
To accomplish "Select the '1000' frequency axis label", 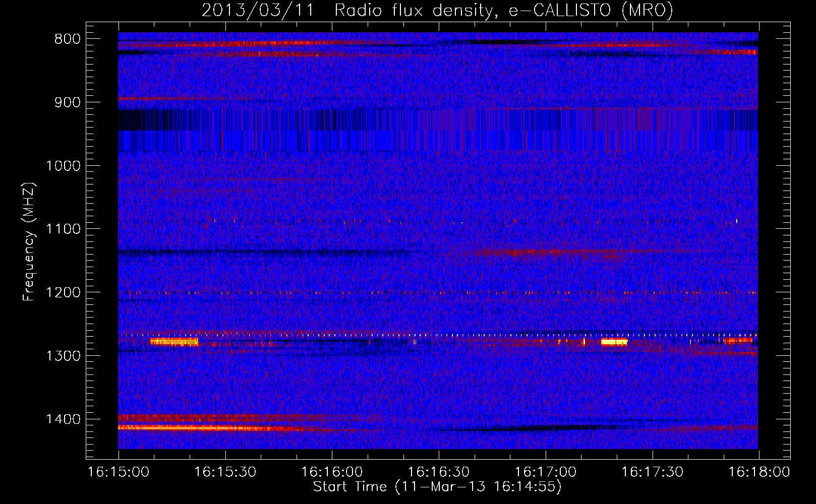I will (x=63, y=166).
